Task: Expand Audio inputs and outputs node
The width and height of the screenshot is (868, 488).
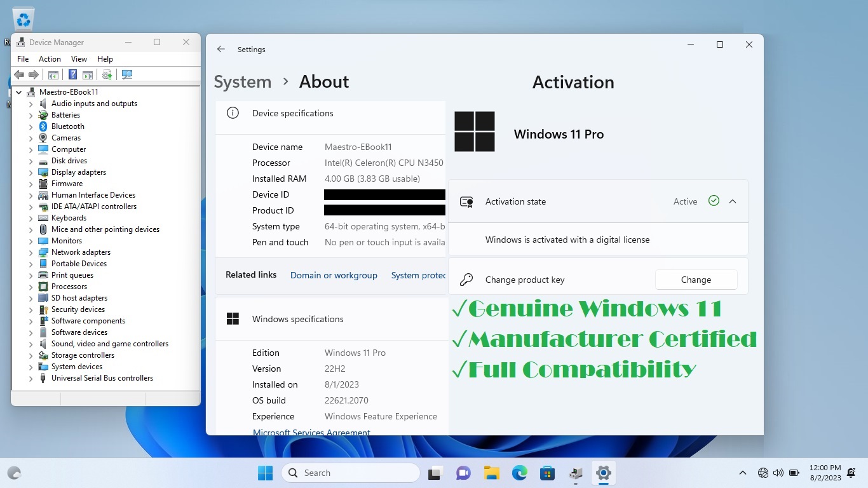Action: click(x=31, y=104)
